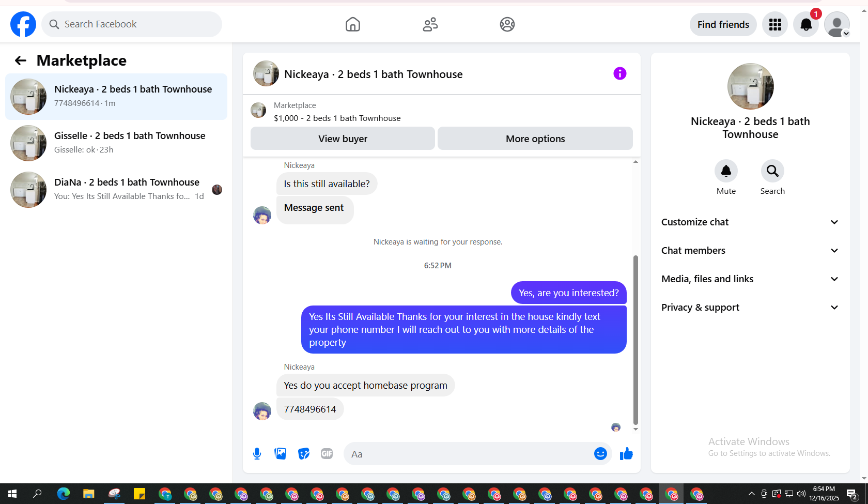Search in conversation using the magnifier icon
The width and height of the screenshot is (868, 504).
tap(772, 171)
